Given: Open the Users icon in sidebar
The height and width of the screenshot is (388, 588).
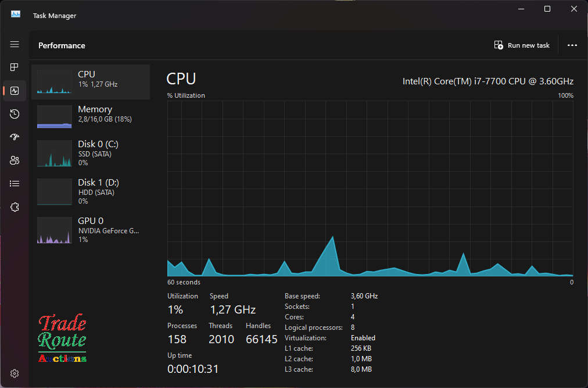Looking at the screenshot, I should pyautogui.click(x=15, y=161).
